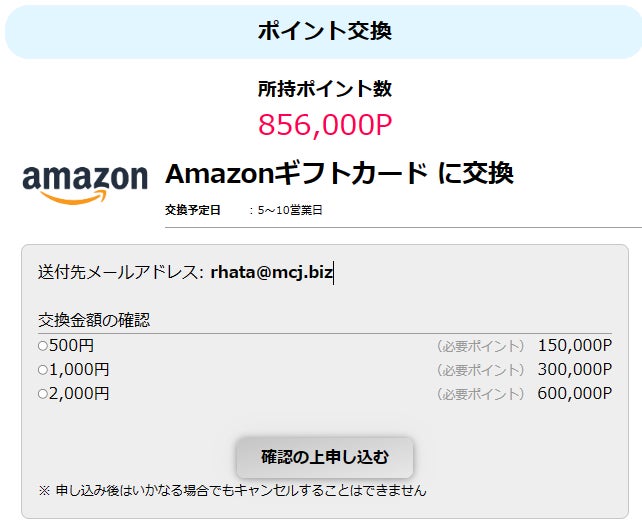Select the 2,000円 radio button

click(x=43, y=394)
